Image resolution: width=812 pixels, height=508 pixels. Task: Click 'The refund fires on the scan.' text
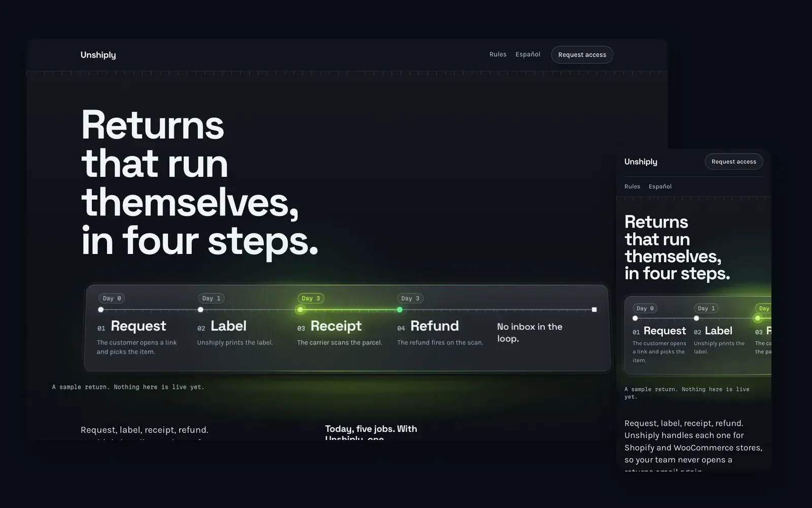point(440,342)
